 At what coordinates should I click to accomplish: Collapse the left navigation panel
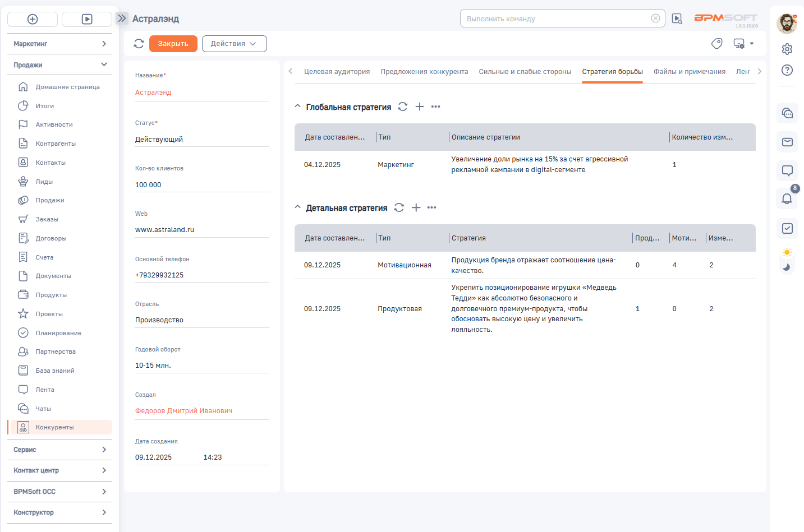122,18
